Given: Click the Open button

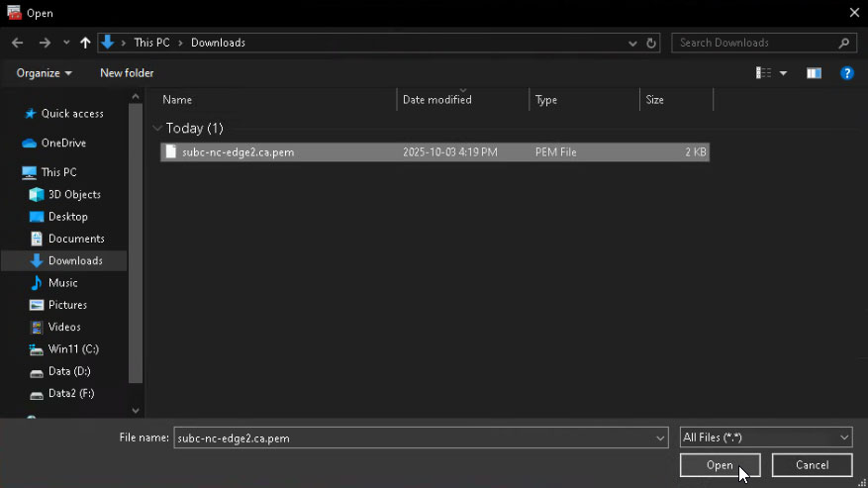Looking at the screenshot, I should [x=720, y=465].
